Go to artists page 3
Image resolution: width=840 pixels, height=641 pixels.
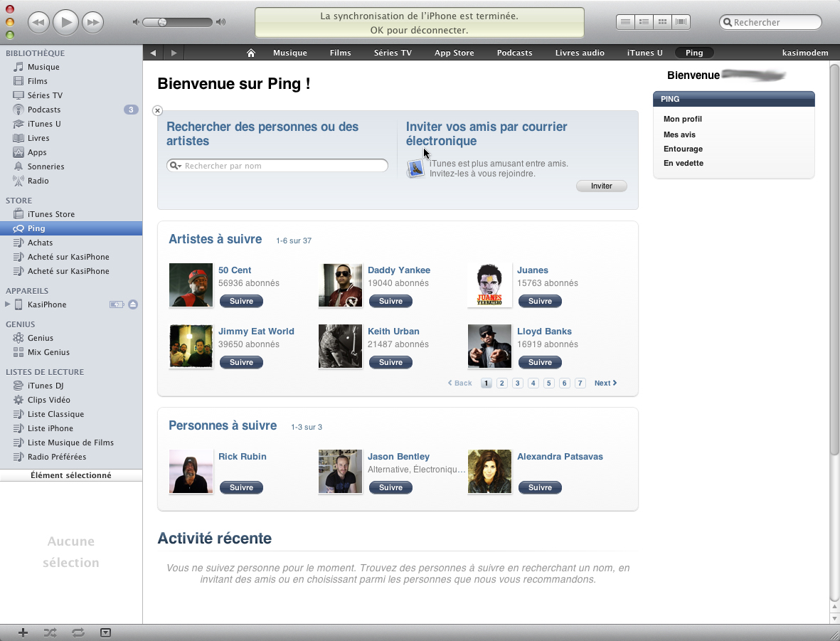(517, 383)
